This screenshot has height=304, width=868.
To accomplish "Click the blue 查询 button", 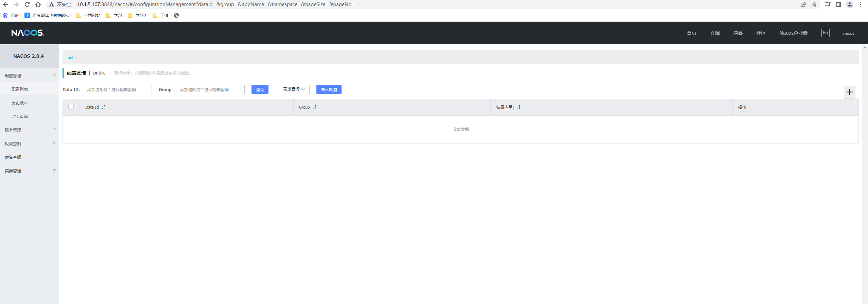I will point(260,89).
